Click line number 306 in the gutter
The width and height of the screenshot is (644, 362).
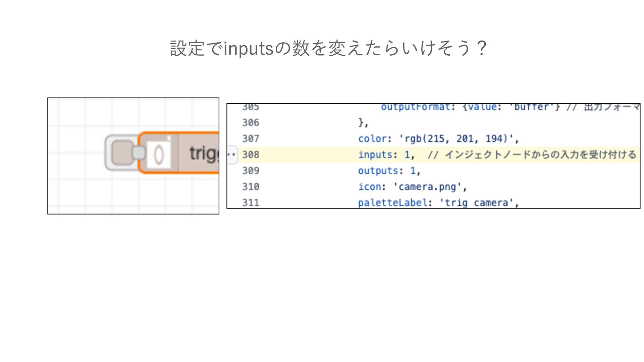pos(251,123)
